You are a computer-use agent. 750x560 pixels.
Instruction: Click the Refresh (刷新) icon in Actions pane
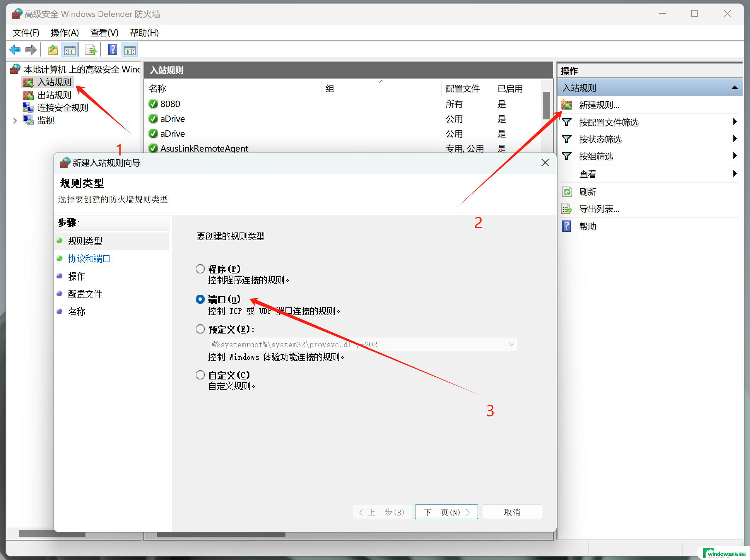[x=567, y=191]
